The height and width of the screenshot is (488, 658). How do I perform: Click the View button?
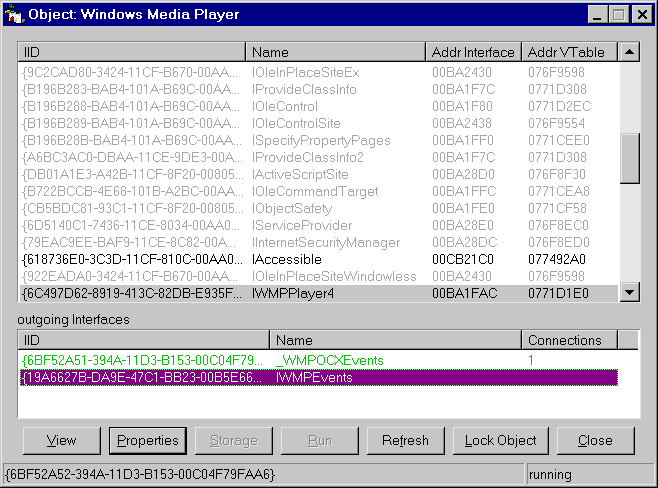62,441
